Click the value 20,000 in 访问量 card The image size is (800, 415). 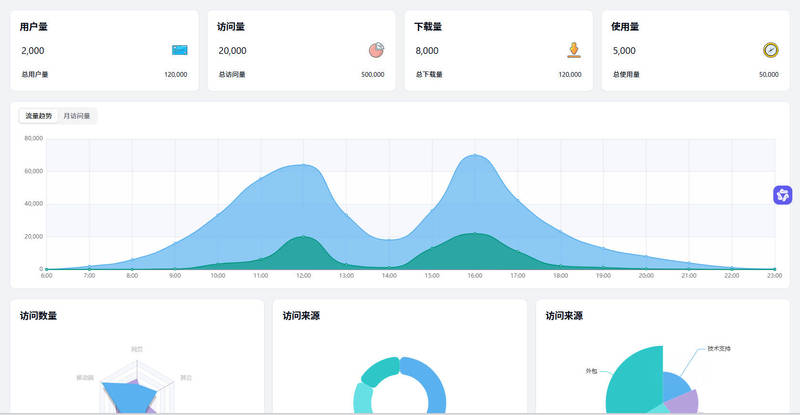pyautogui.click(x=232, y=51)
